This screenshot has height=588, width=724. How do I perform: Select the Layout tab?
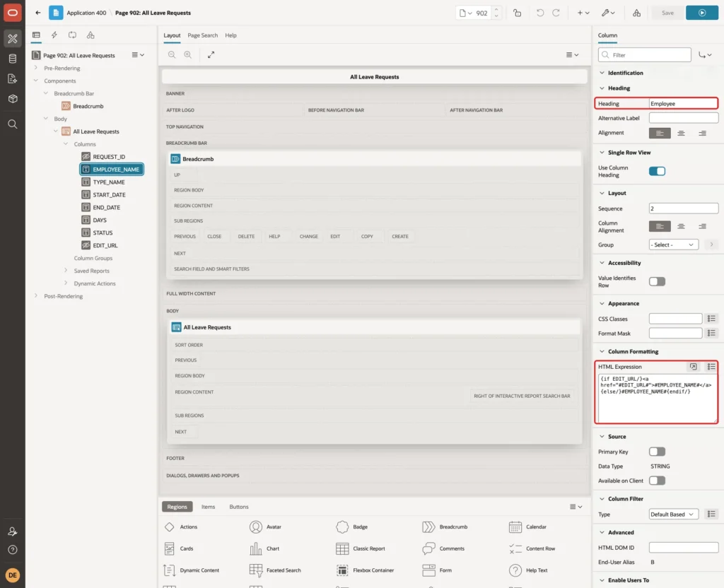tap(172, 35)
